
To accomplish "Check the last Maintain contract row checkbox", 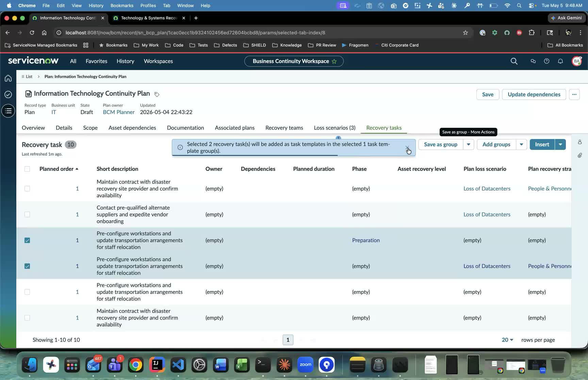I will click(27, 318).
